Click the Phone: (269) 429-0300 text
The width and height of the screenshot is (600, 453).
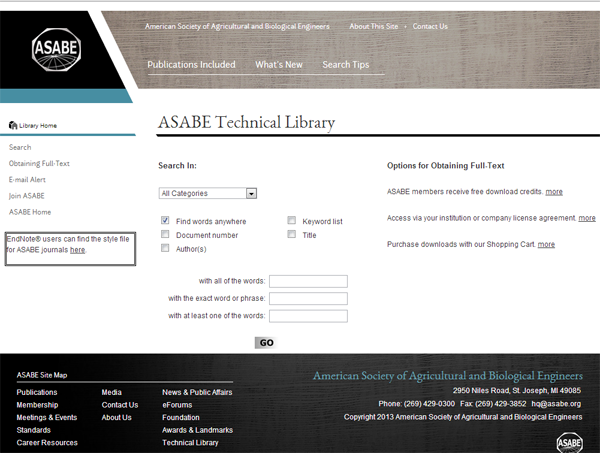[417, 404]
